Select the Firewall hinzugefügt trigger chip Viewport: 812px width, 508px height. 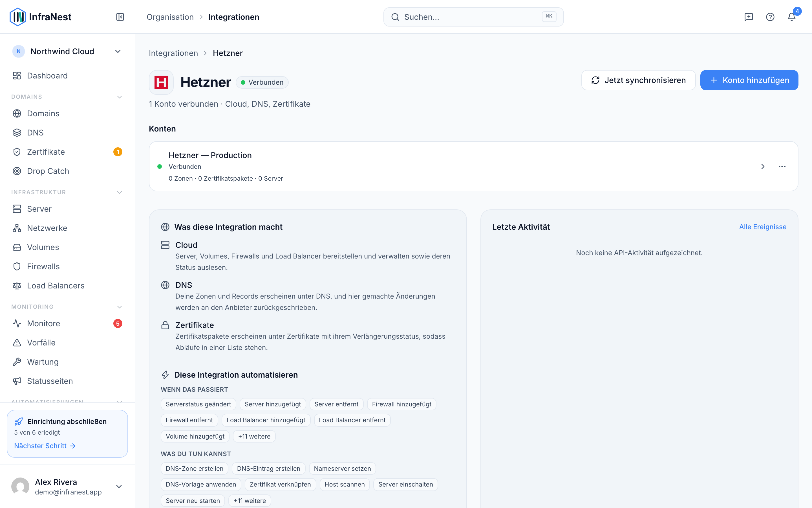coord(402,404)
